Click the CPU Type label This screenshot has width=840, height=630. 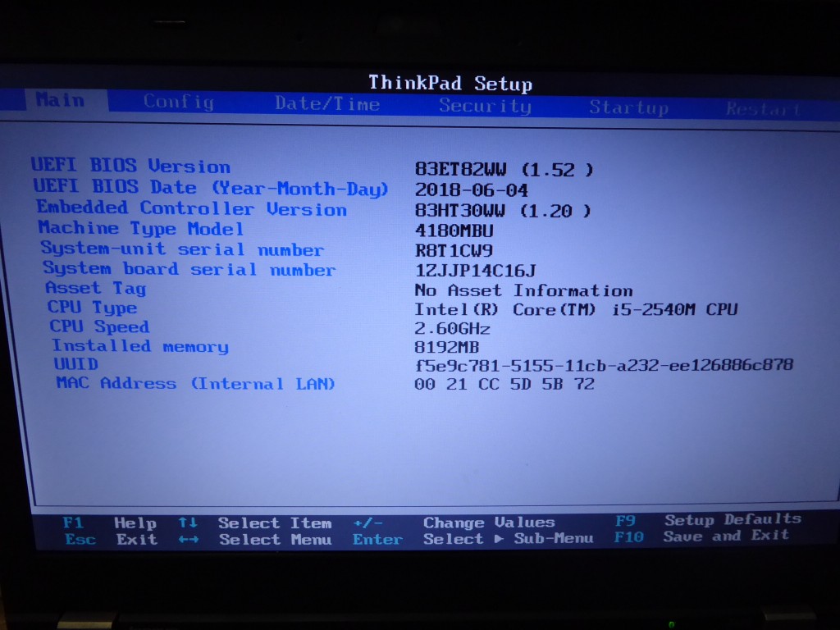pos(92,308)
